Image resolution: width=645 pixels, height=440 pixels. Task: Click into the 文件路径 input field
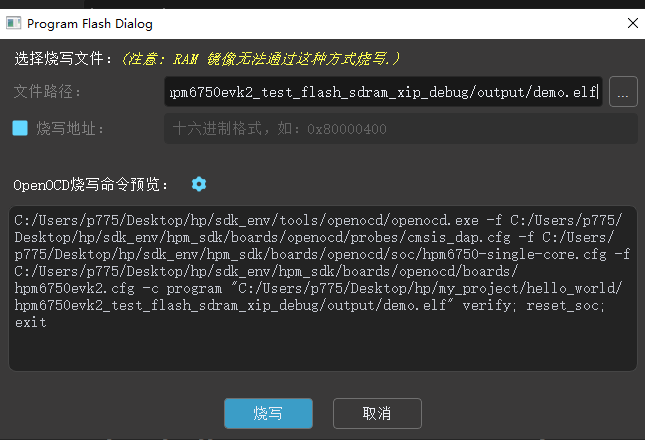(x=383, y=93)
